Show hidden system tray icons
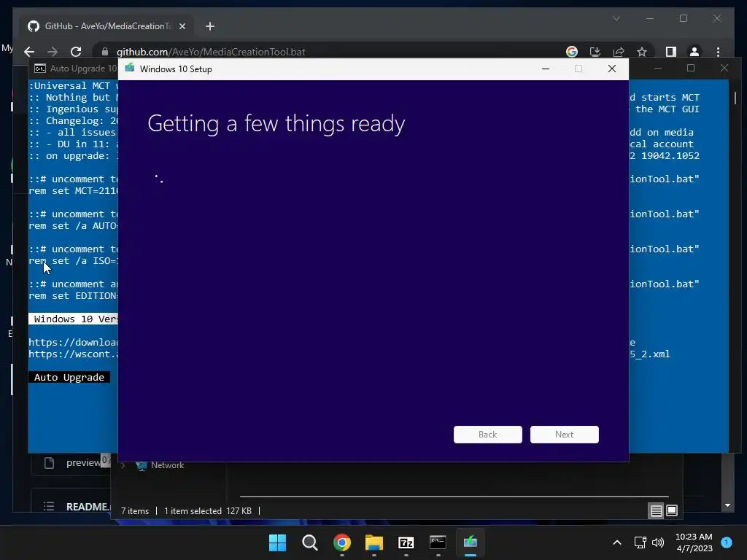The image size is (747, 560). click(x=617, y=542)
